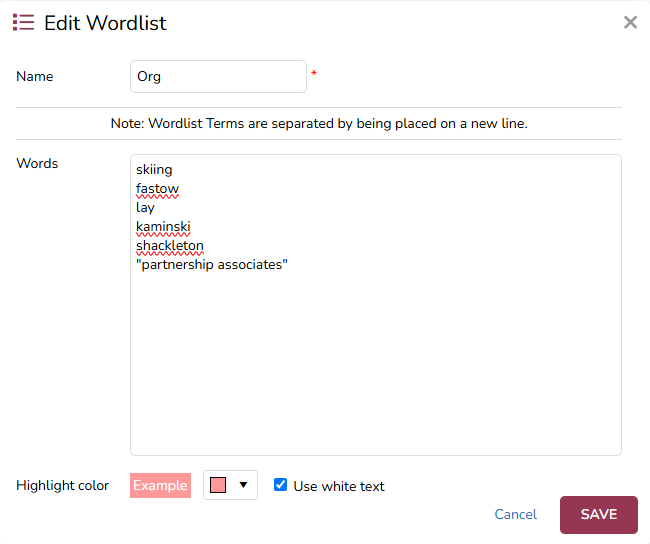Click the Edit Wordlist title text
650x544 pixels.
pos(105,22)
